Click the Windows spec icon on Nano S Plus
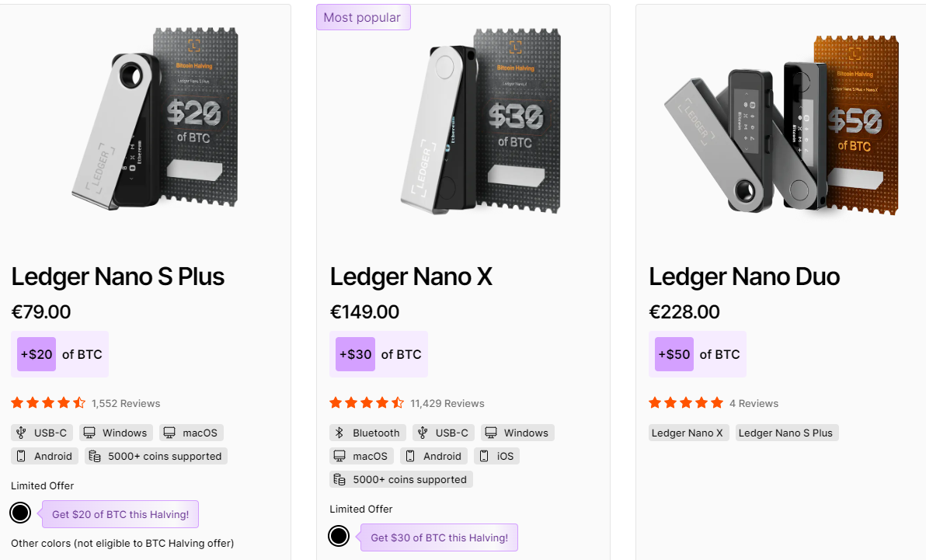Image resolution: width=926 pixels, height=560 pixels. pyautogui.click(x=91, y=433)
